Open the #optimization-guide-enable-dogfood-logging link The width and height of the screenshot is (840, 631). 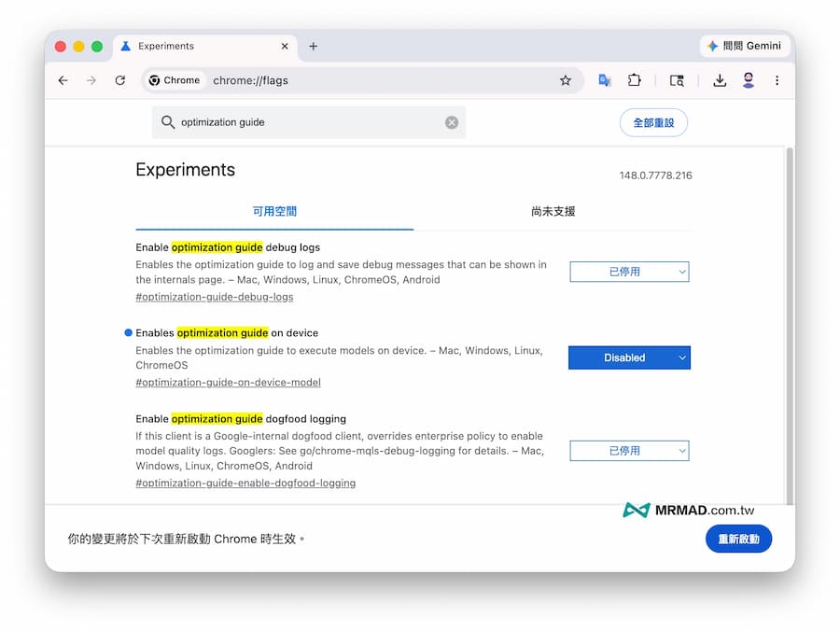pos(245,484)
